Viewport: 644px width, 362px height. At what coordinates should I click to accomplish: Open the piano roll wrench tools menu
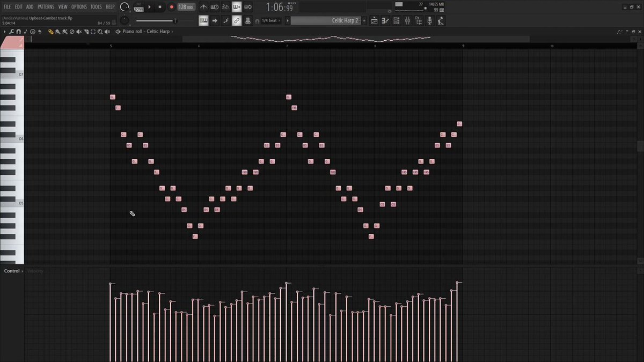[x=12, y=32]
